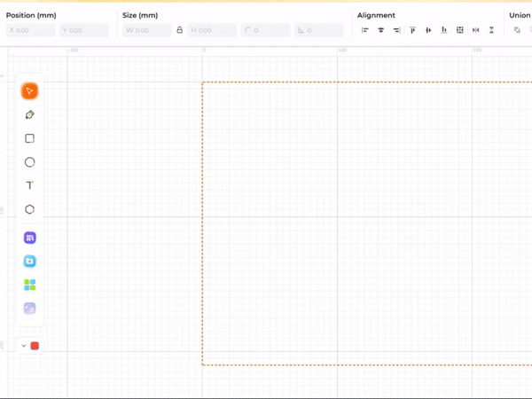Select the orange arrow selection tool

click(29, 90)
